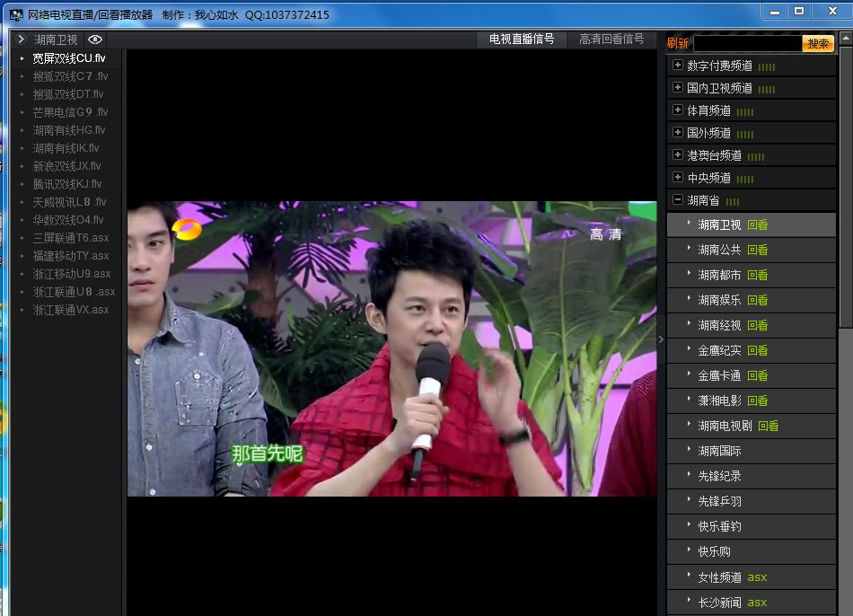The width and height of the screenshot is (853, 616).
Task: Collapse the right channel panel arrow
Action: 661,339
